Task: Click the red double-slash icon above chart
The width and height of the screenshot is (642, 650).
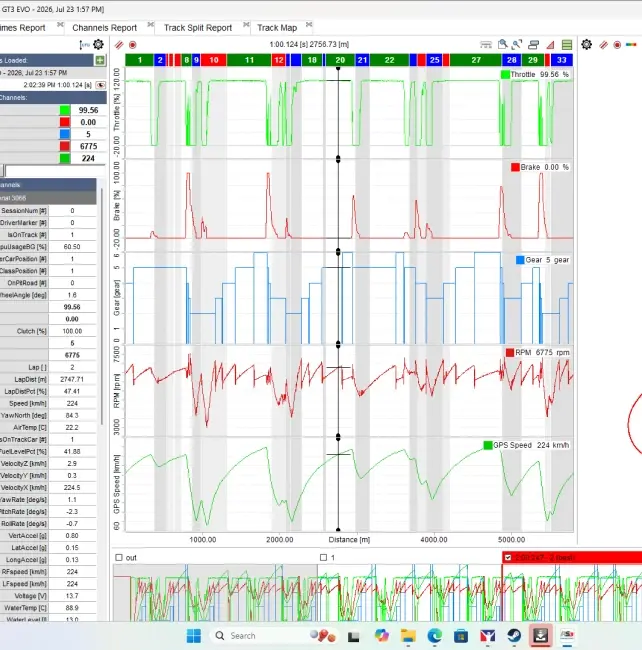Action: pyautogui.click(x=119, y=44)
